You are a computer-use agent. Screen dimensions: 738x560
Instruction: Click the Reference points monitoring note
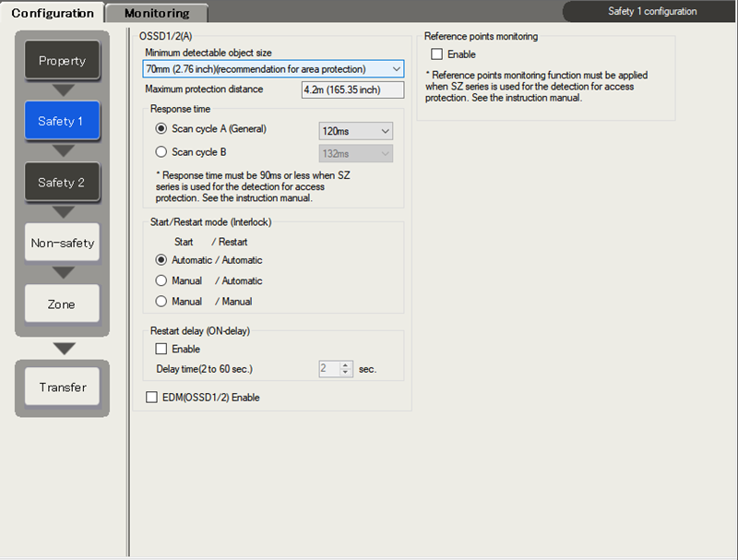click(537, 87)
